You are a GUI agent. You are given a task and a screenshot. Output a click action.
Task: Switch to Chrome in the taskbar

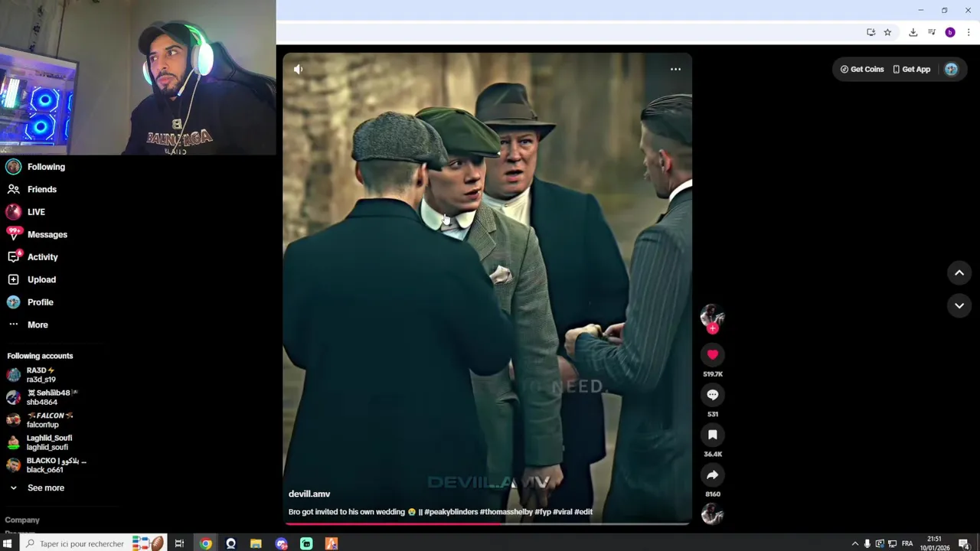tap(206, 543)
